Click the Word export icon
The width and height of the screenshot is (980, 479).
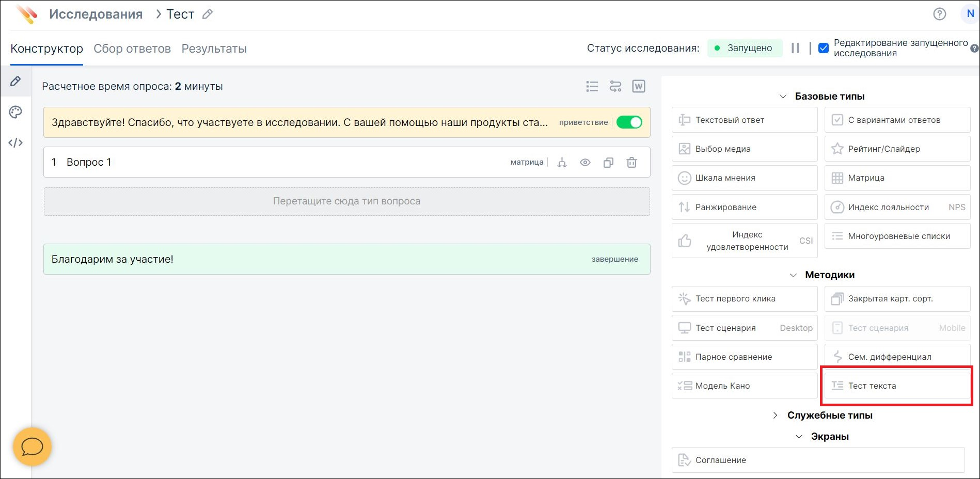pos(639,86)
